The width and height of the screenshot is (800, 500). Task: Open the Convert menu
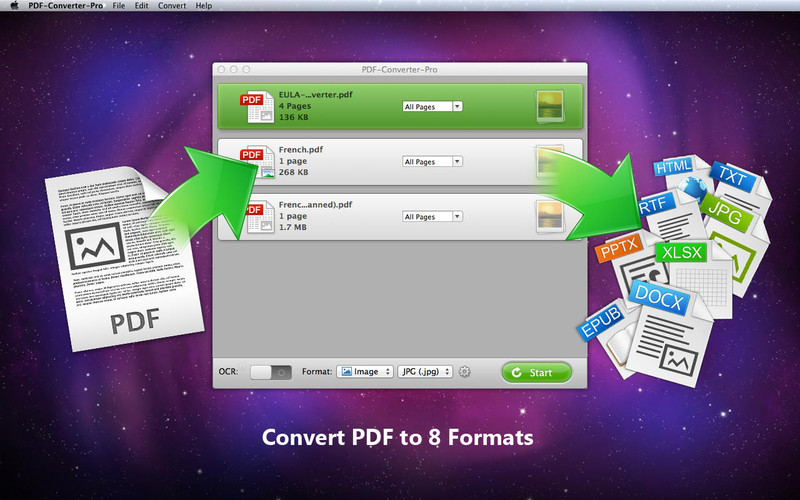coord(172,6)
